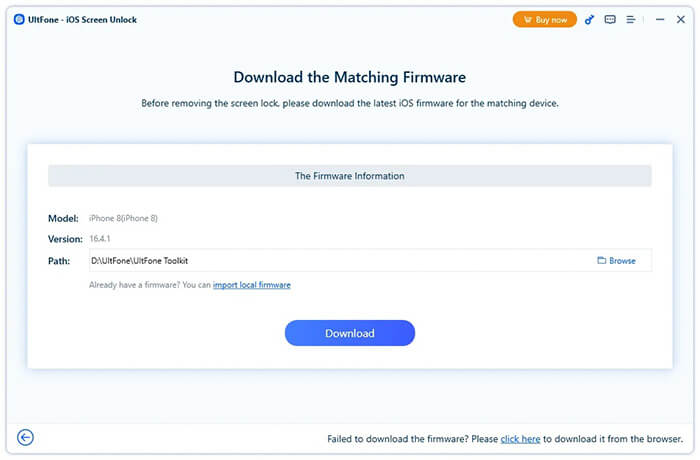This screenshot has height=460, width=700.
Task: Follow the click here browser download link
Action: pyautogui.click(x=520, y=439)
